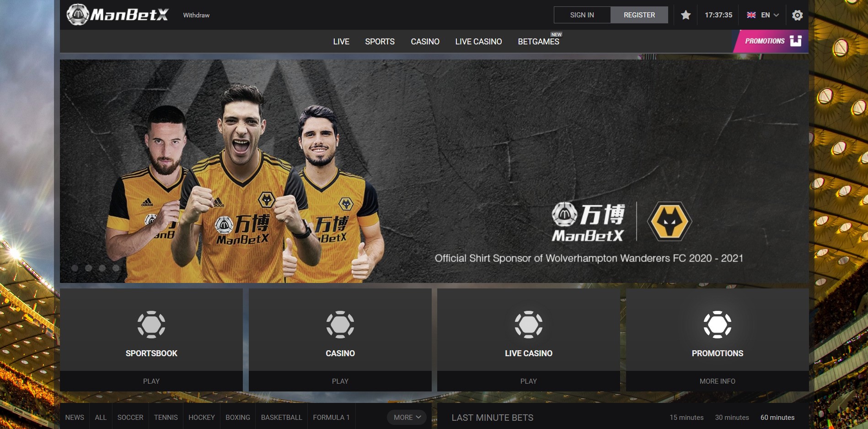Viewport: 868px width, 429px height.
Task: Click the Promotions tile chip icon
Action: [x=718, y=325]
